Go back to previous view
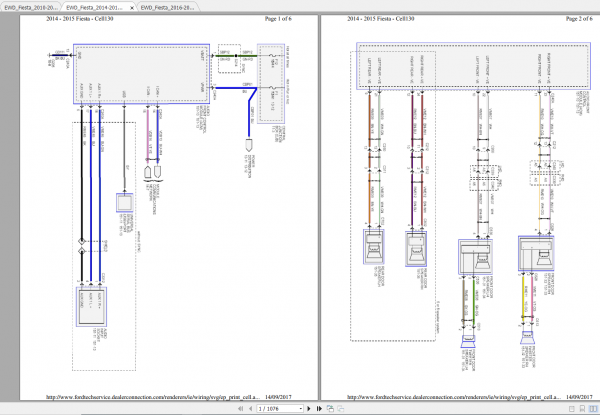The image size is (600, 415). [330, 408]
